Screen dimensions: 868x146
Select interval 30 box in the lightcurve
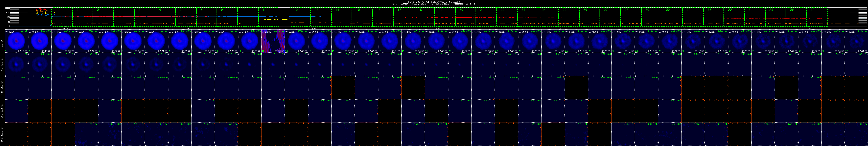tap(672, 17)
